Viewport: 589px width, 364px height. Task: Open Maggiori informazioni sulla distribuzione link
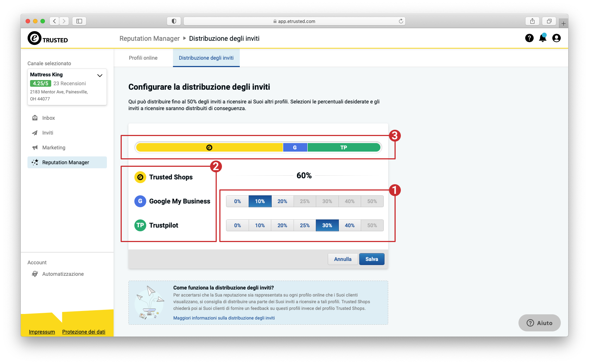[x=224, y=318]
